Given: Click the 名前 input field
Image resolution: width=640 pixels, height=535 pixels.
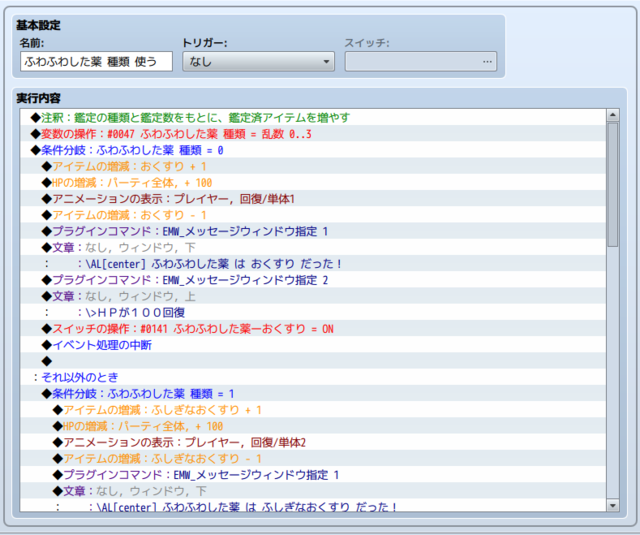Looking at the screenshot, I should tap(96, 62).
